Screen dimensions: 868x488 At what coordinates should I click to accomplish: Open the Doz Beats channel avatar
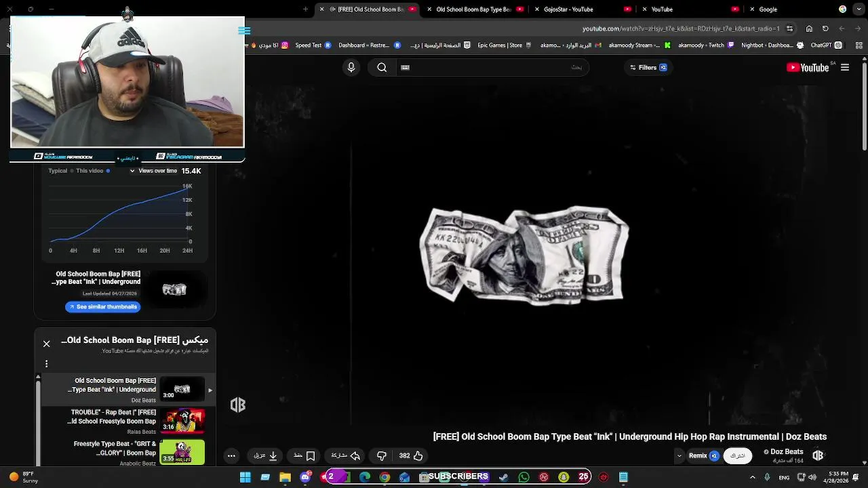tap(818, 455)
